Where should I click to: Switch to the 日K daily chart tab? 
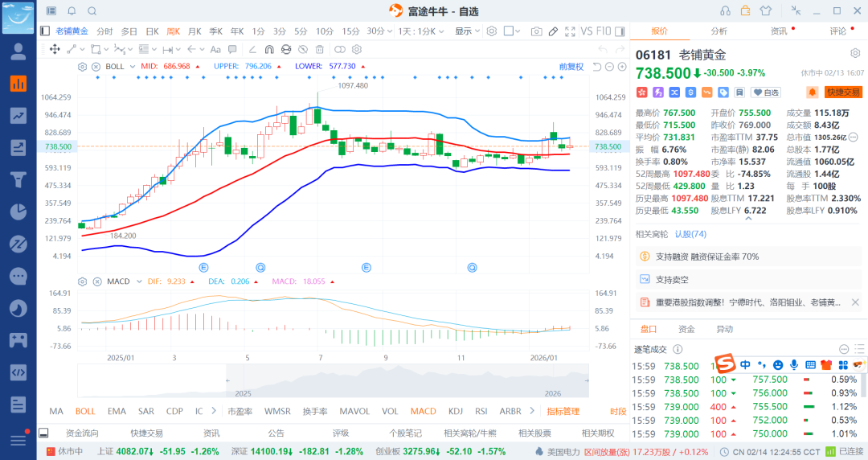[152, 31]
